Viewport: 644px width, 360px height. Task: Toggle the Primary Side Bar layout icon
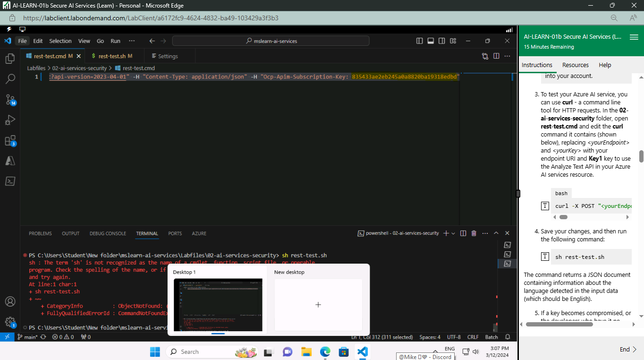coord(419,41)
